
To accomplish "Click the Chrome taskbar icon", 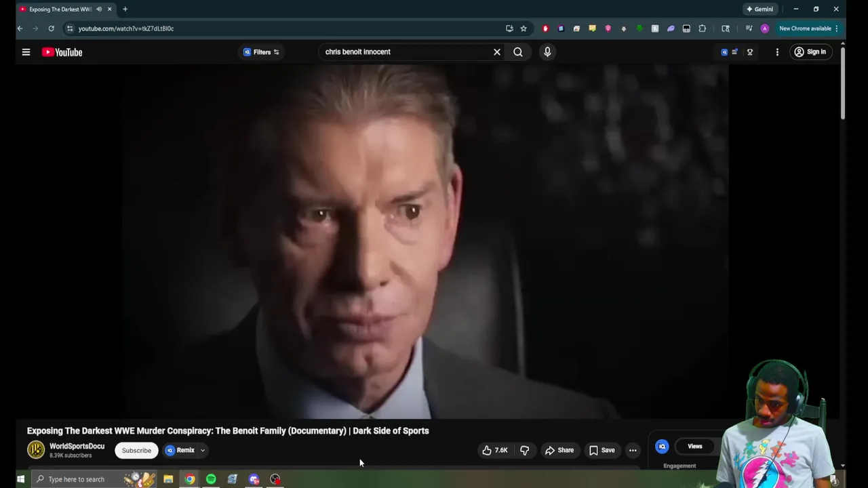I will 190,479.
